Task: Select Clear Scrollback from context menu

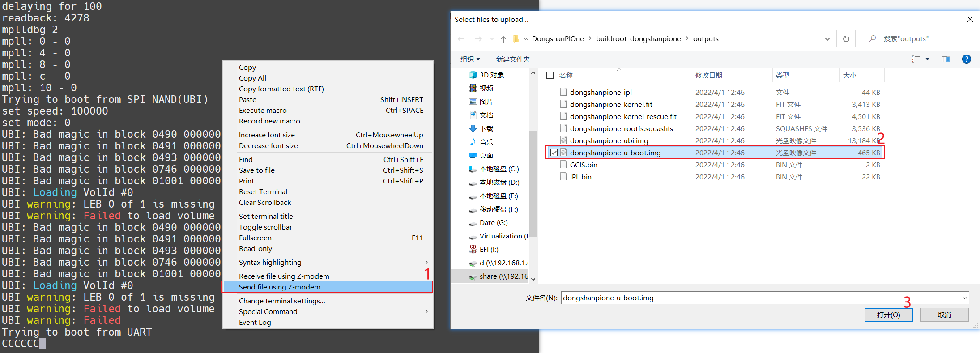Action: coord(265,202)
